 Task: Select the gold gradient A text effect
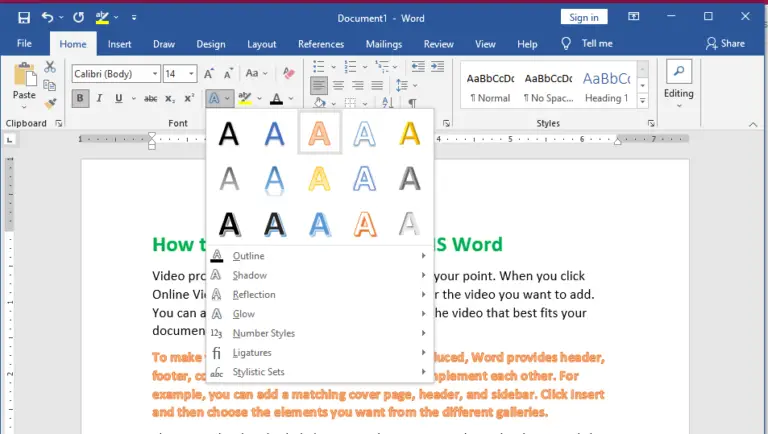click(409, 133)
